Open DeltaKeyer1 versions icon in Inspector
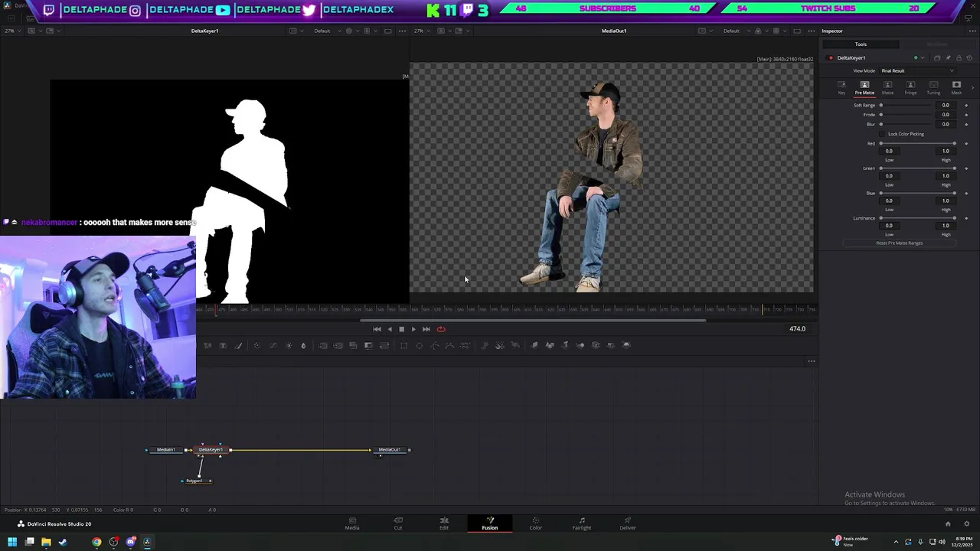This screenshot has height=551, width=980. (x=937, y=58)
